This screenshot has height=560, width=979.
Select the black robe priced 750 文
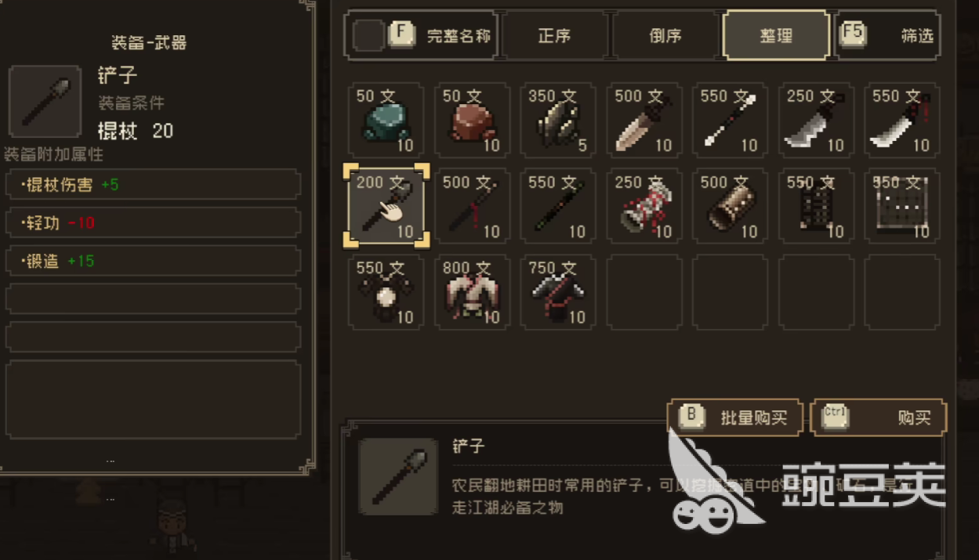[x=558, y=292]
